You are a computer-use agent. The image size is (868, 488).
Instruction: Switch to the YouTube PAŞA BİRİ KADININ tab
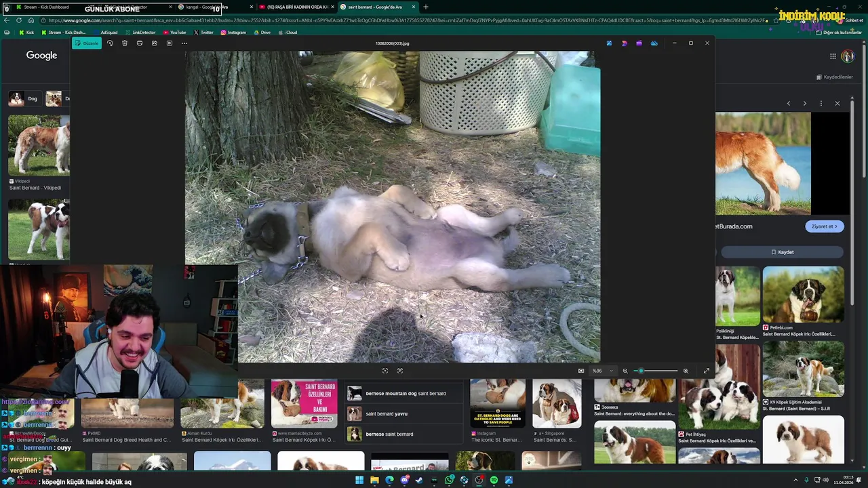(x=296, y=7)
